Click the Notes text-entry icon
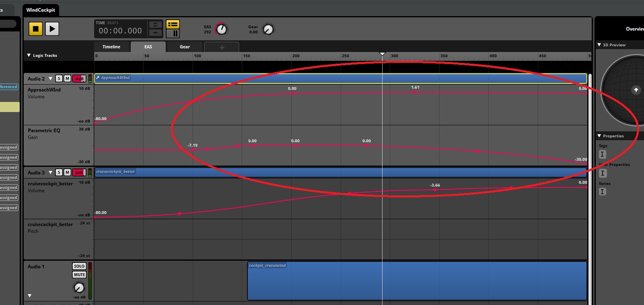The height and width of the screenshot is (305, 644). (602, 192)
